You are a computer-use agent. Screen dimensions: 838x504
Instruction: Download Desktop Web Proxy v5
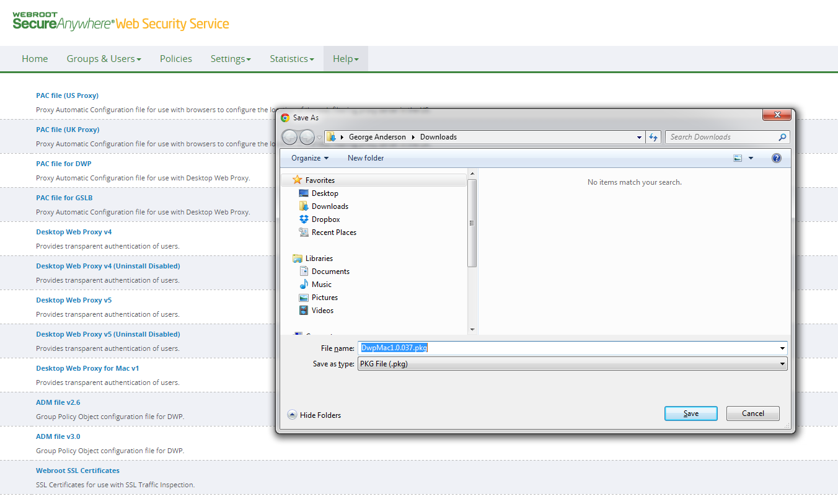point(74,300)
